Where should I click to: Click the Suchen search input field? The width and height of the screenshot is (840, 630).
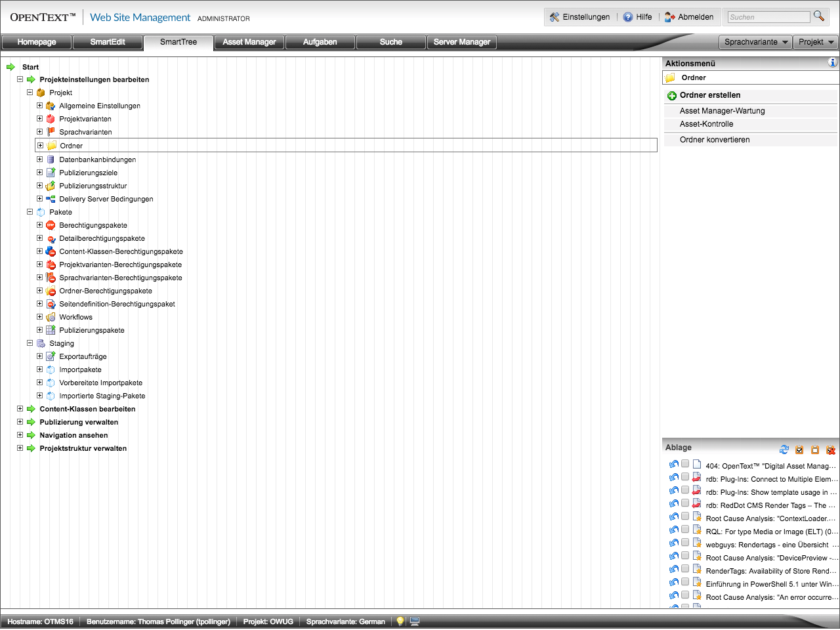click(x=768, y=17)
